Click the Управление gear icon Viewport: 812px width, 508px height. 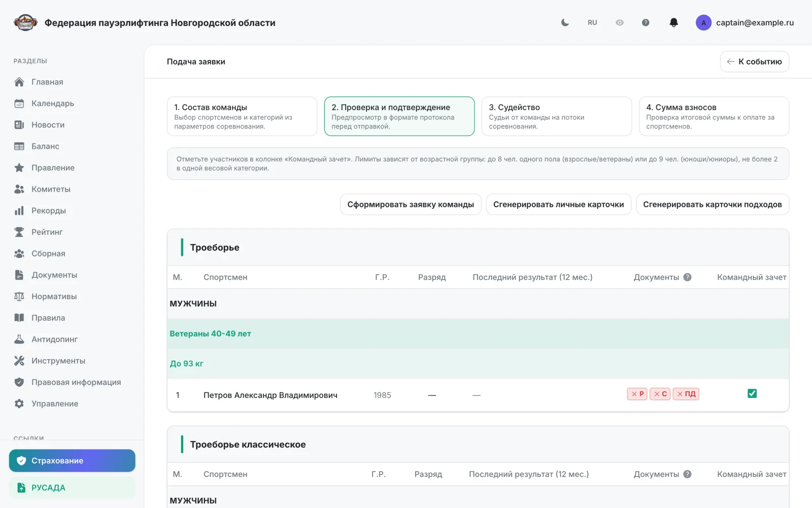click(19, 403)
